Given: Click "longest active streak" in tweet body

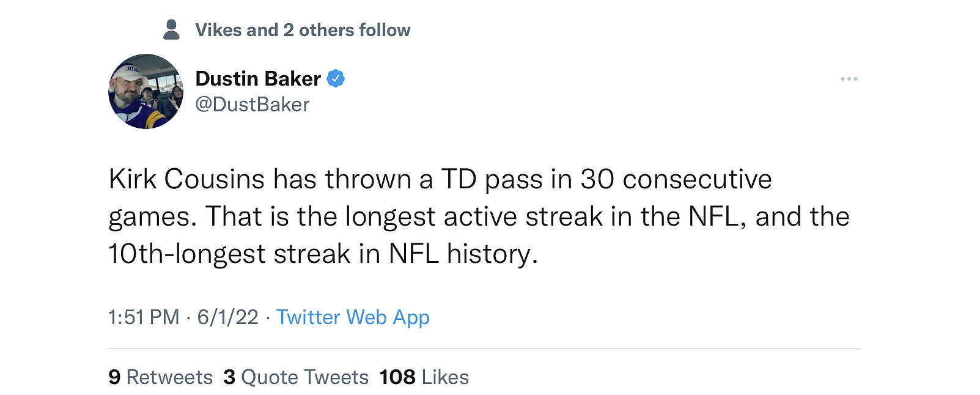Looking at the screenshot, I should [x=474, y=216].
